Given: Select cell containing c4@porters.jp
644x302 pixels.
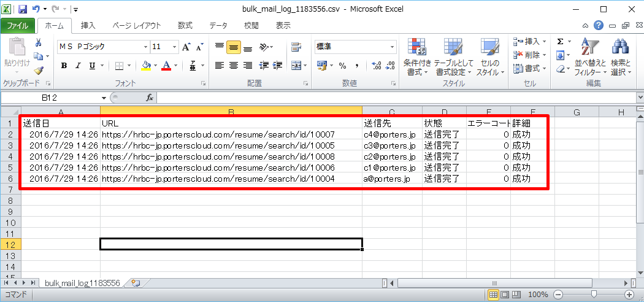Looking at the screenshot, I should [392, 134].
